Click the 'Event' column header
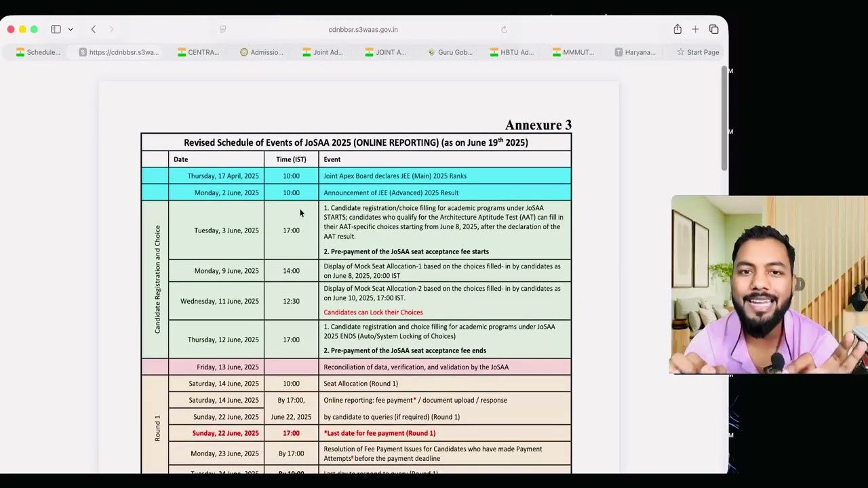868x488 pixels. [332, 159]
